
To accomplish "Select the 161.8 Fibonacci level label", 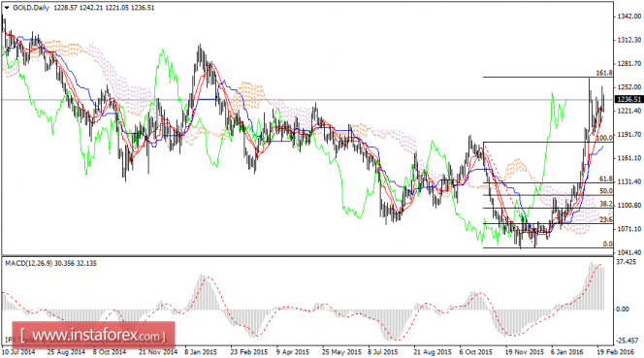I will 604,73.
